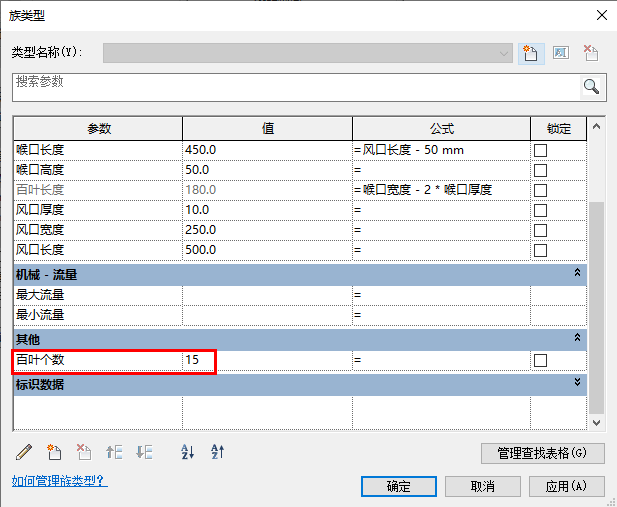Toggle the lock checkbox for 风口宽度
This screenshot has width=617, height=507.
pos(540,230)
